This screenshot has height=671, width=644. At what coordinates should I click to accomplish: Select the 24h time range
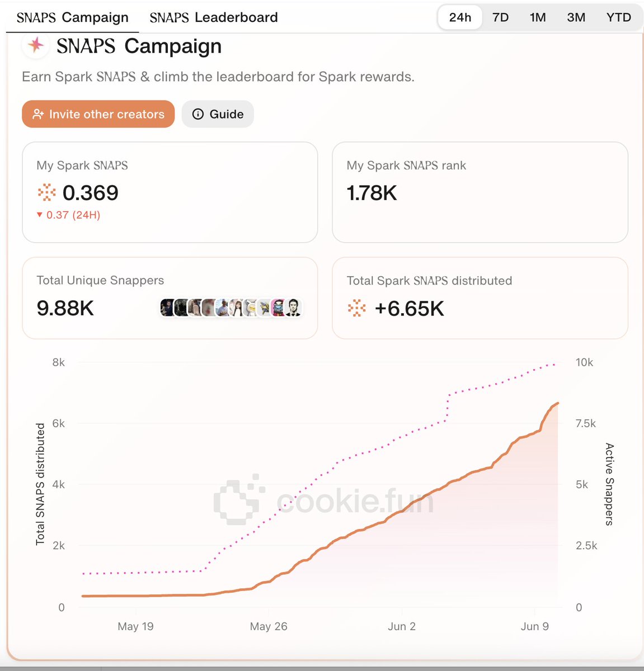(460, 17)
